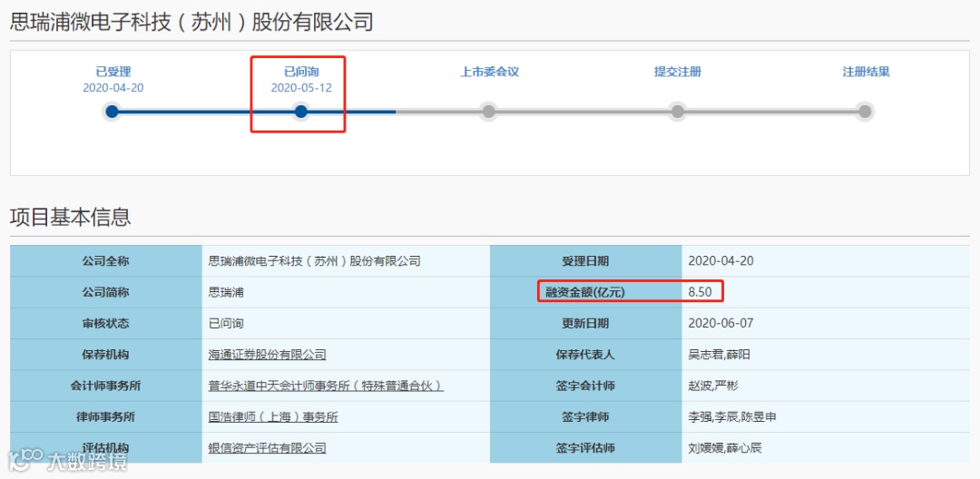Select the 上市委会议 stage label
Viewport: 980px width, 479px height.
point(489,72)
